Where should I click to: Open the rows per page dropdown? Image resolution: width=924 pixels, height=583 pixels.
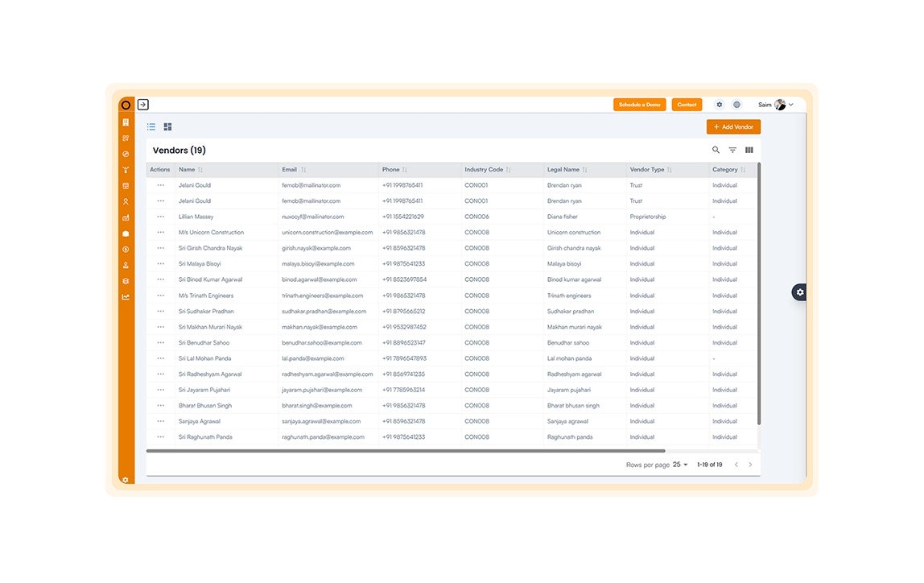pyautogui.click(x=681, y=465)
